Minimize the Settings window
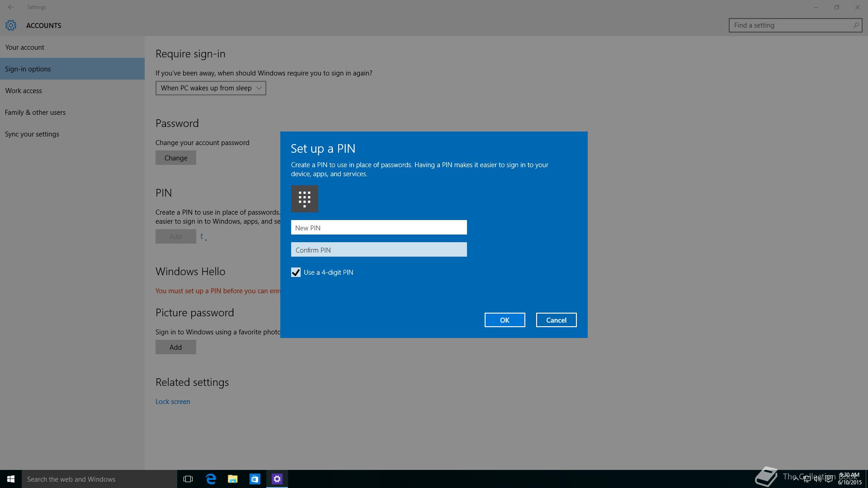Viewport: 868px width, 488px height. [x=816, y=7]
